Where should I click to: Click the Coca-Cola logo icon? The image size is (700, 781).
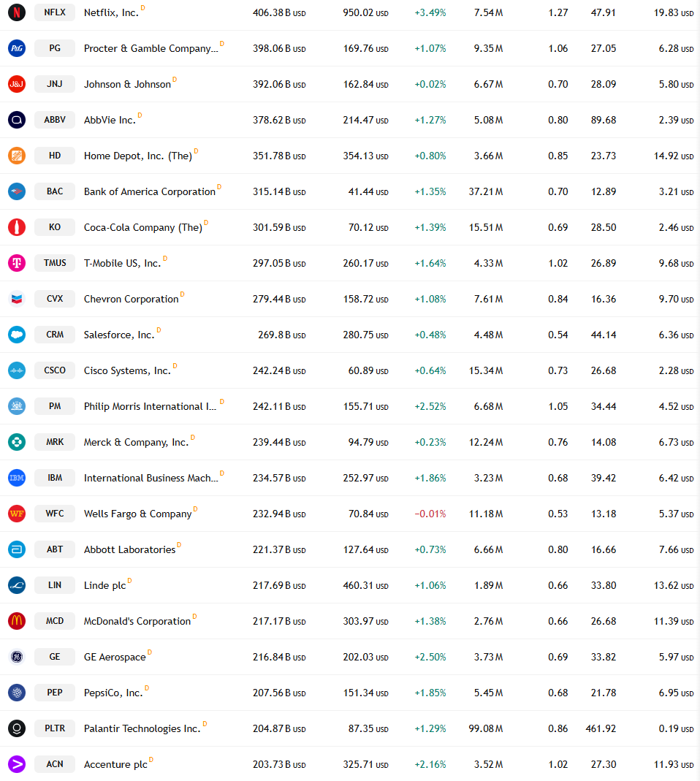17,228
